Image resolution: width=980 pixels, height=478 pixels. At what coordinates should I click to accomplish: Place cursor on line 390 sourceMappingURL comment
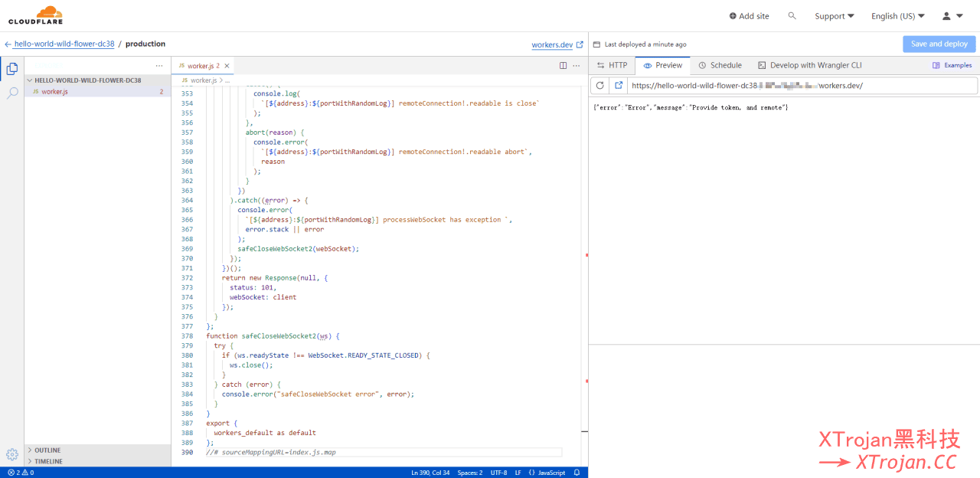(270, 452)
